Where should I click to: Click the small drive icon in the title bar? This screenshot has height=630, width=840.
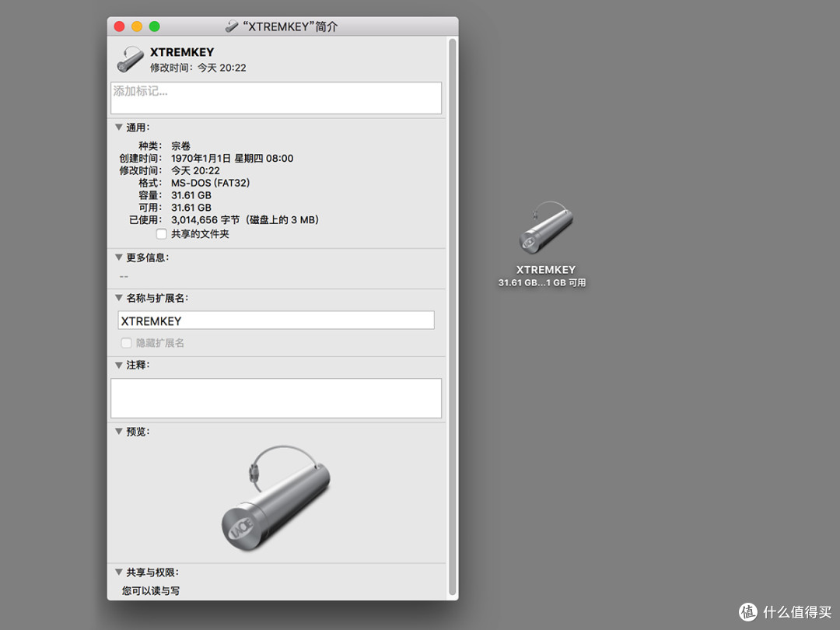232,26
